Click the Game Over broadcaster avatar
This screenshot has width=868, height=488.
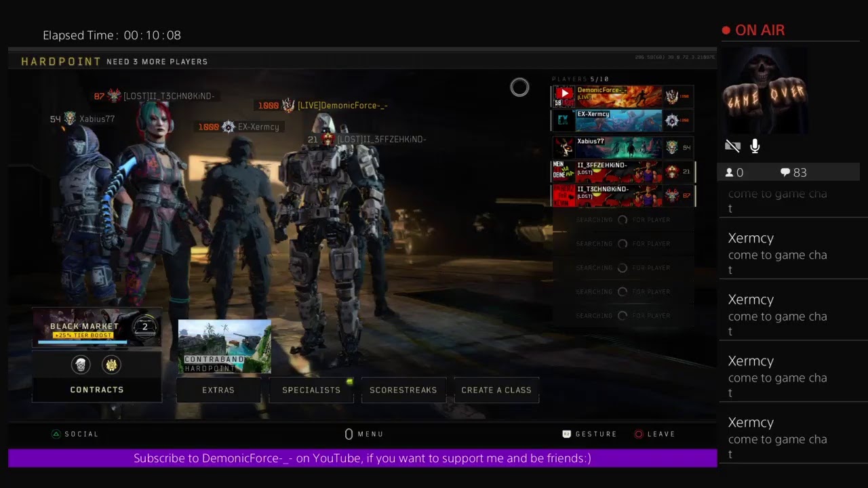tap(765, 91)
